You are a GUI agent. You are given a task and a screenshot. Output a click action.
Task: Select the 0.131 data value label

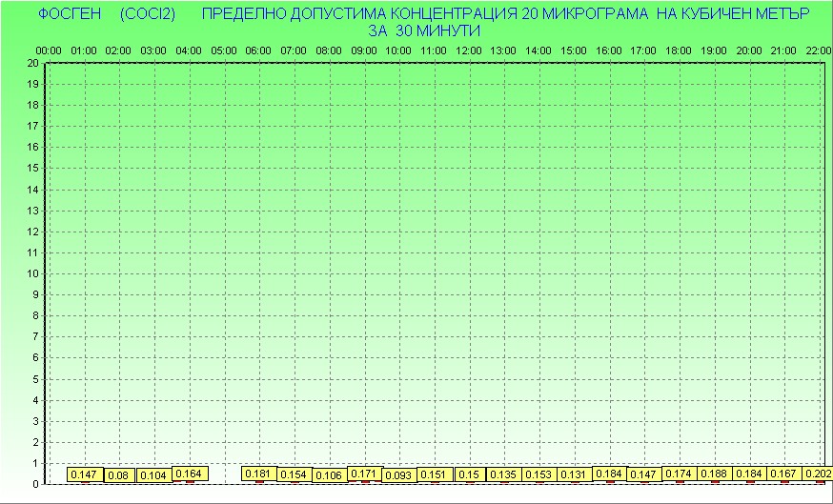point(575,474)
